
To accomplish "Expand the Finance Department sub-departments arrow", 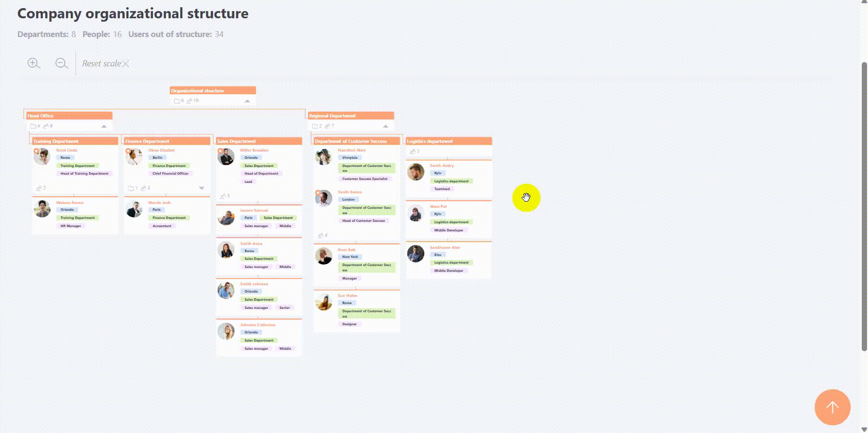I will (202, 188).
